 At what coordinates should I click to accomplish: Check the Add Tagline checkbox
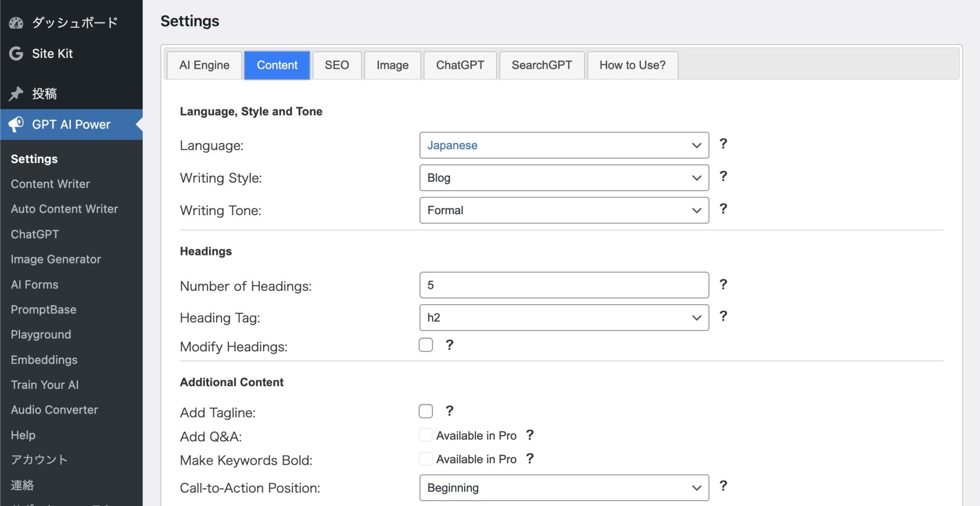click(425, 411)
